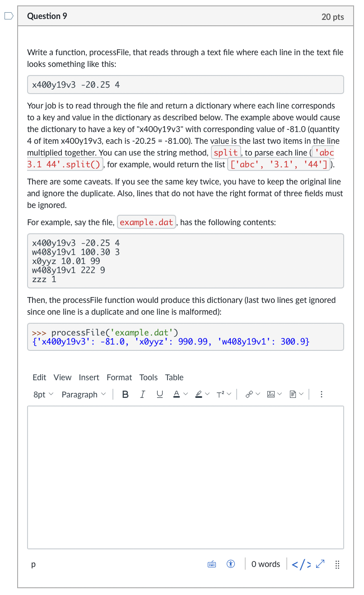This screenshot has width=364, height=595.
Task: Expand the editor to fullscreen
Action: (321, 564)
